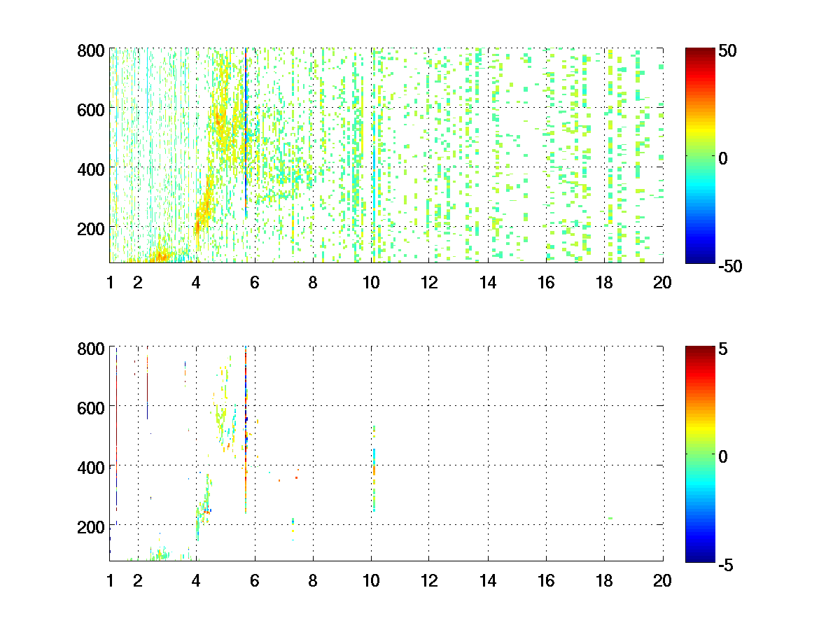Click x-axis label '14' under lower plot
840x630 pixels.
click(x=488, y=580)
